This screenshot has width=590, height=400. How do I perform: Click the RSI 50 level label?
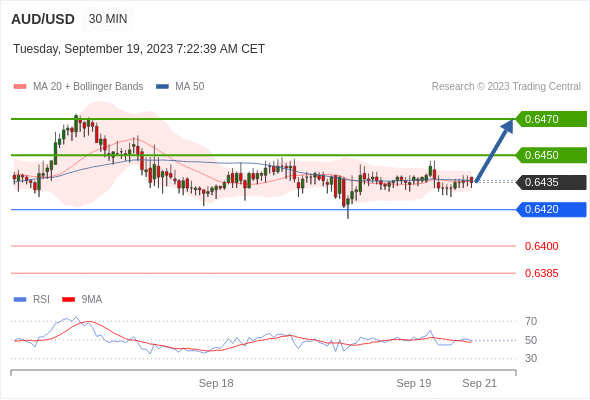[x=531, y=340]
